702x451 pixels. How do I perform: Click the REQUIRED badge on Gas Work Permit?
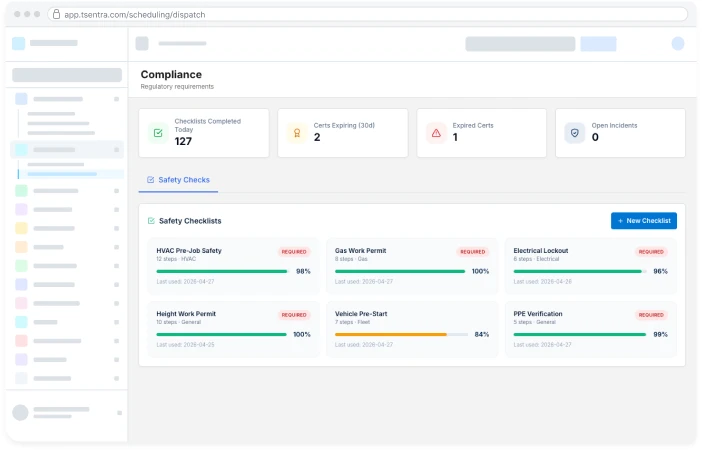(473, 252)
